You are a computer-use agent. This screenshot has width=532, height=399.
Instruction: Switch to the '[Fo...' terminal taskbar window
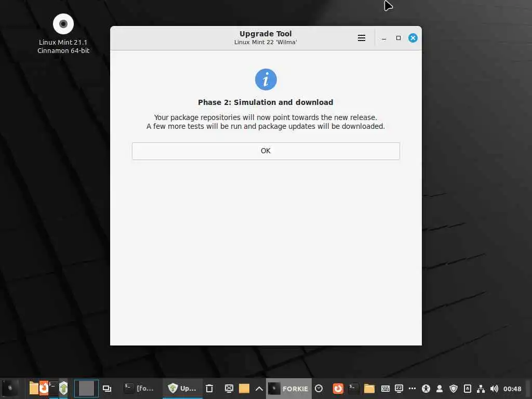click(x=139, y=389)
